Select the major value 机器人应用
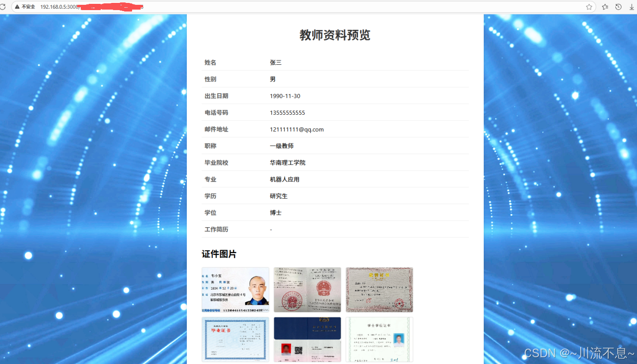The width and height of the screenshot is (637, 364). (x=285, y=180)
